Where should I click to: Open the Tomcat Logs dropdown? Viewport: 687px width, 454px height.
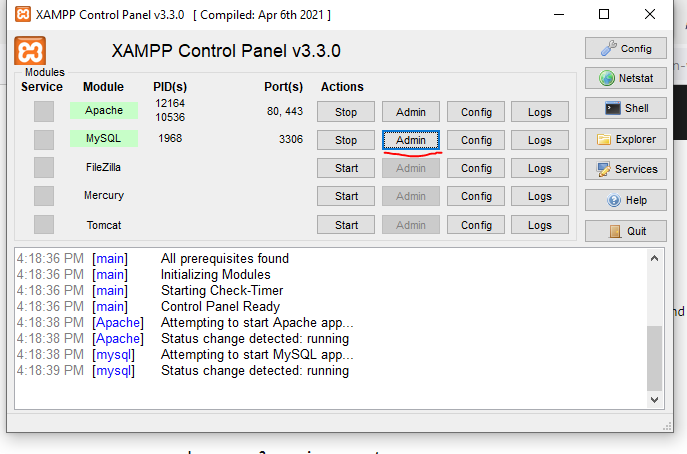click(x=540, y=225)
